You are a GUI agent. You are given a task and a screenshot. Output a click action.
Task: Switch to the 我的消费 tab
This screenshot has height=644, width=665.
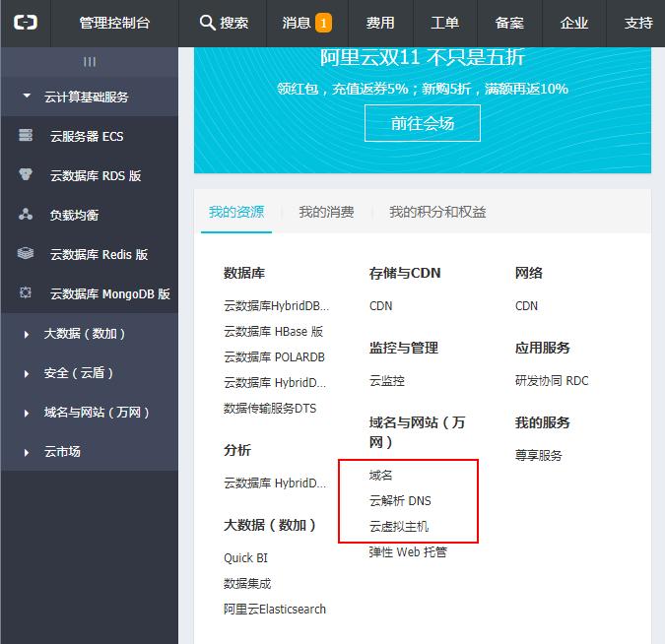click(326, 212)
